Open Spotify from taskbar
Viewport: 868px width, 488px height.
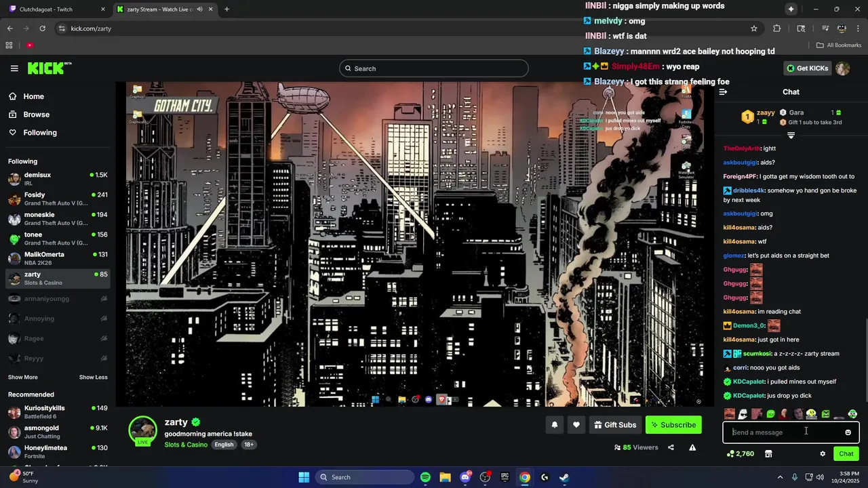(425, 477)
